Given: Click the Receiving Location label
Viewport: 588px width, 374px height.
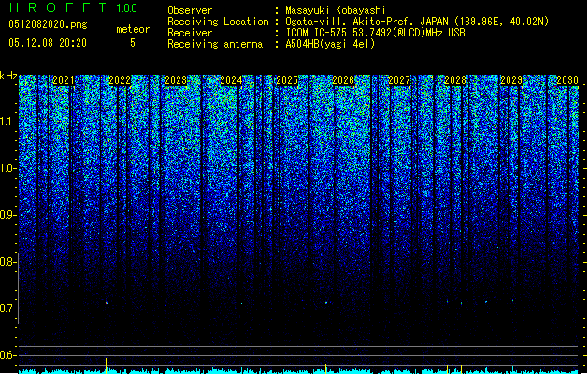Looking at the screenshot, I should click(x=218, y=22).
